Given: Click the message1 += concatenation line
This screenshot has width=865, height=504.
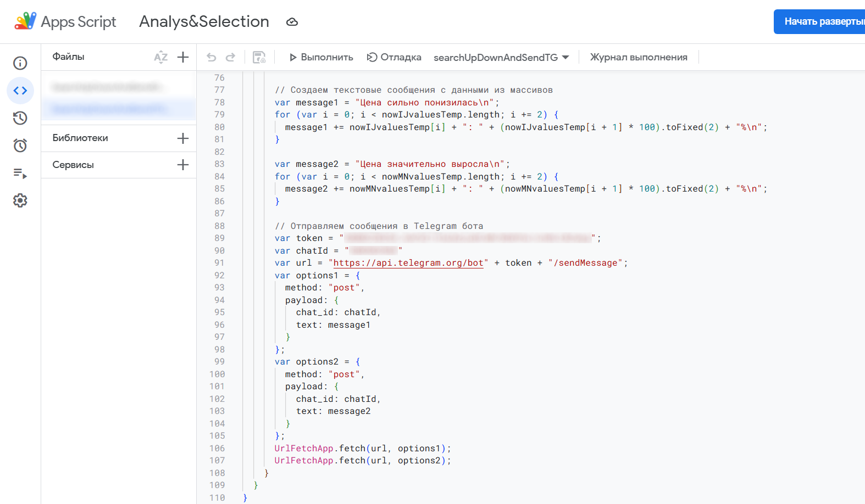Looking at the screenshot, I should [526, 127].
